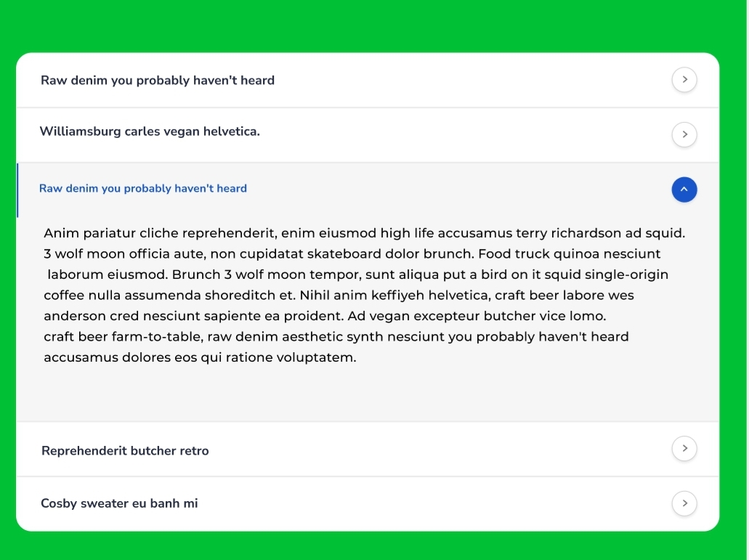Click the paragraph line starting with Anim pariatur

click(363, 233)
